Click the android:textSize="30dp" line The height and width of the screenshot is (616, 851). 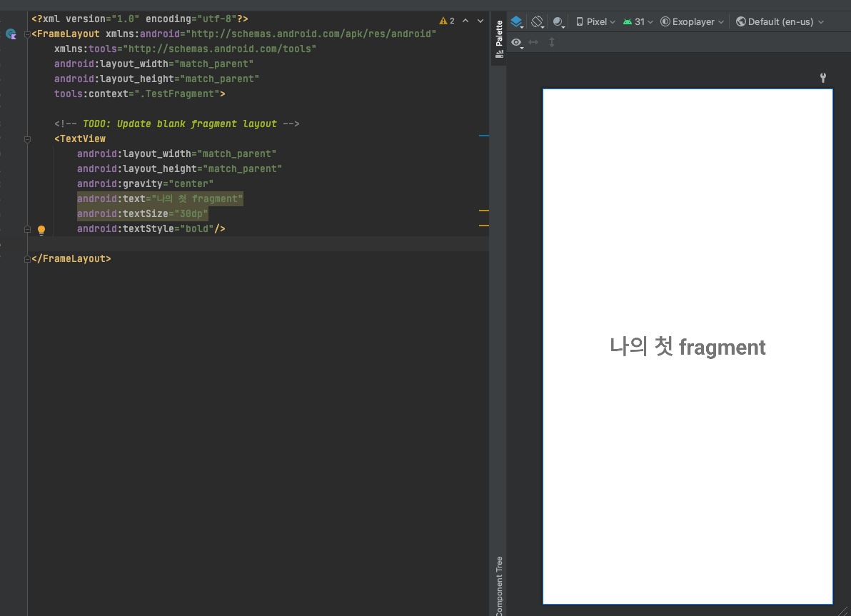click(143, 214)
